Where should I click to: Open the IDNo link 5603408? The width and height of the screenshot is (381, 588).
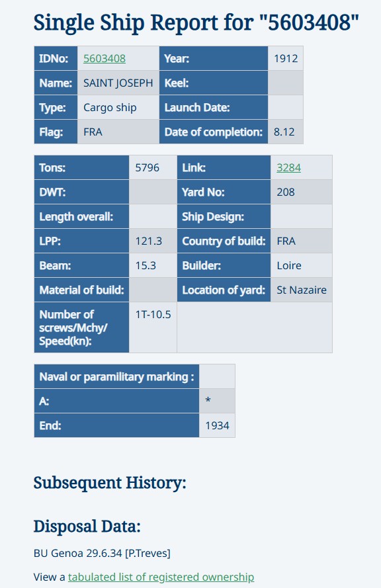(x=105, y=58)
